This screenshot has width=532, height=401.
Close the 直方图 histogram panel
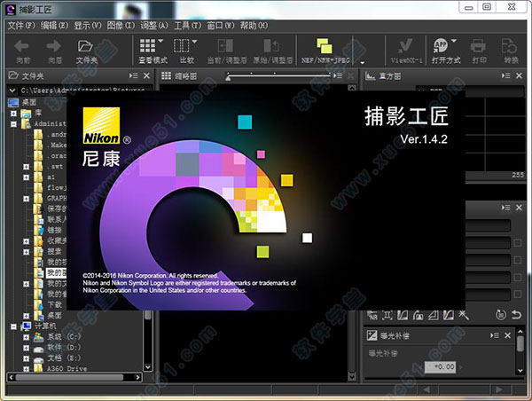[519, 75]
